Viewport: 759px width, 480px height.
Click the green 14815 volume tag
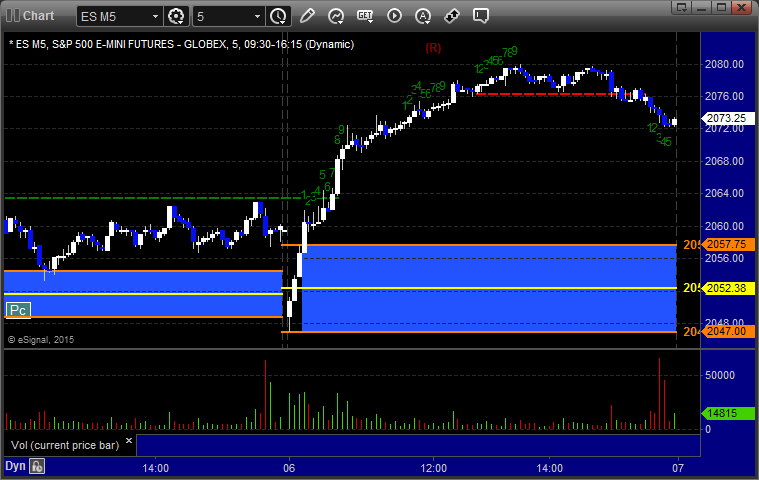pos(727,414)
